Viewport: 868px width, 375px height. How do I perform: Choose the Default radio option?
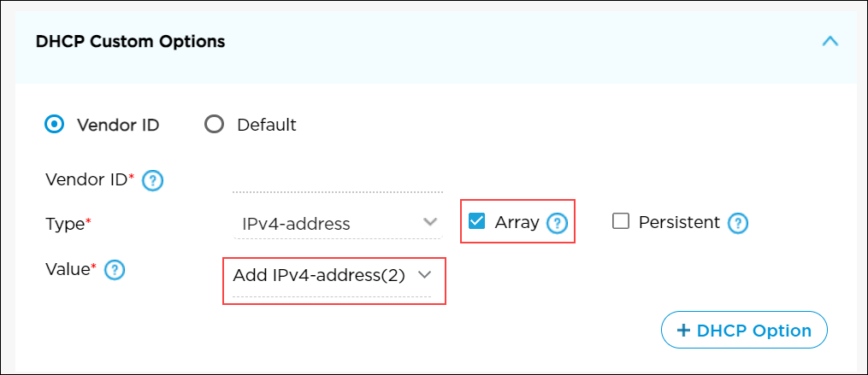pos(214,125)
